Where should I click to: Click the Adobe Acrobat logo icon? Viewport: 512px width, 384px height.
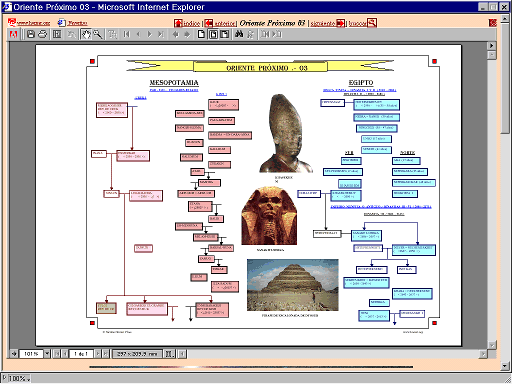[13, 34]
